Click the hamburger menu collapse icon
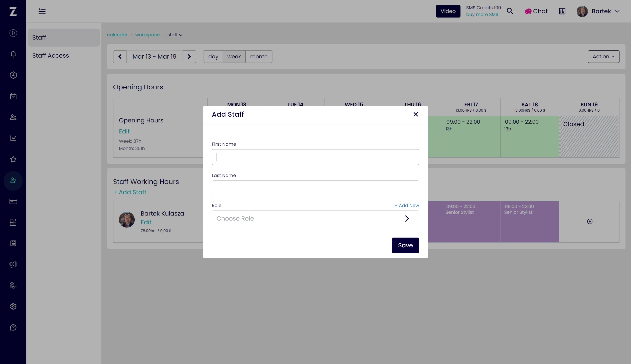631x364 pixels. point(42,11)
